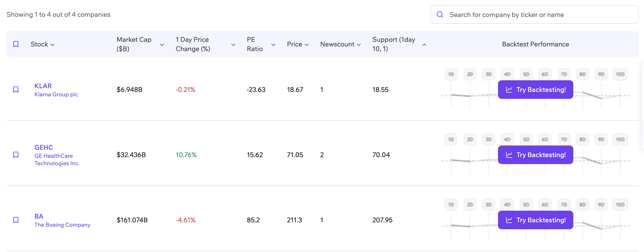
Task: Click price value 71.05
Action: pos(295,155)
